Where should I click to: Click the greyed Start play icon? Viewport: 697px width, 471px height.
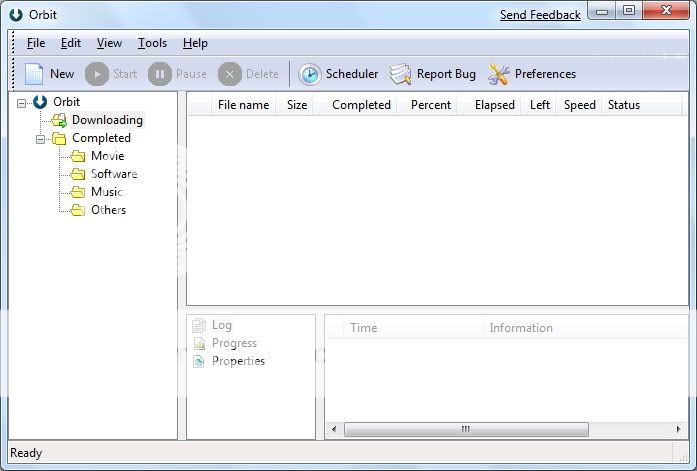click(96, 74)
